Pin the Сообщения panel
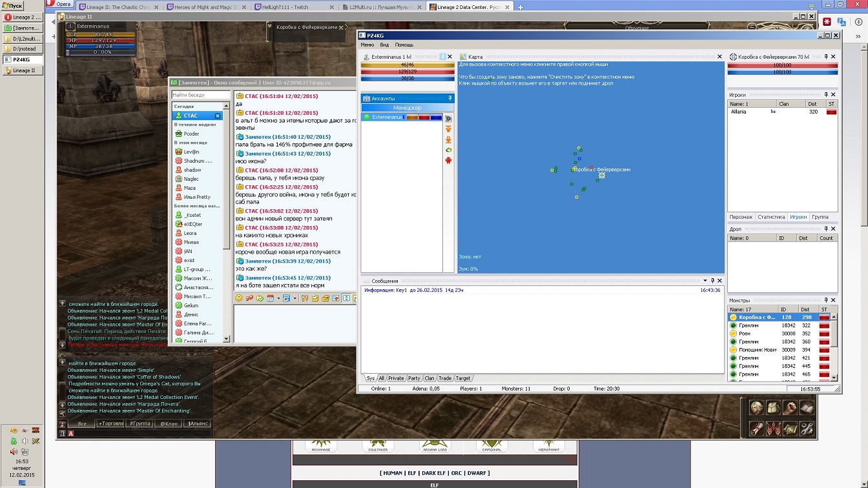Screen dimensions: 868x488 [x=713, y=281]
